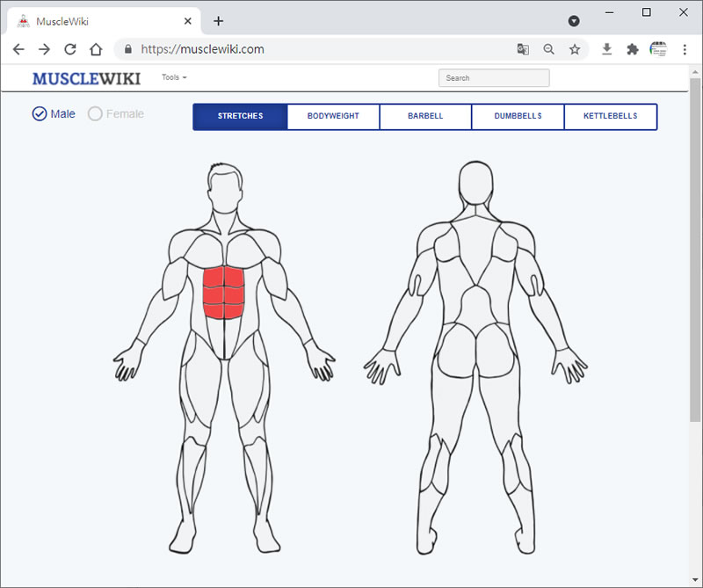703x588 pixels.
Task: Click the zoom magnifier icon in address bar
Action: click(x=548, y=49)
